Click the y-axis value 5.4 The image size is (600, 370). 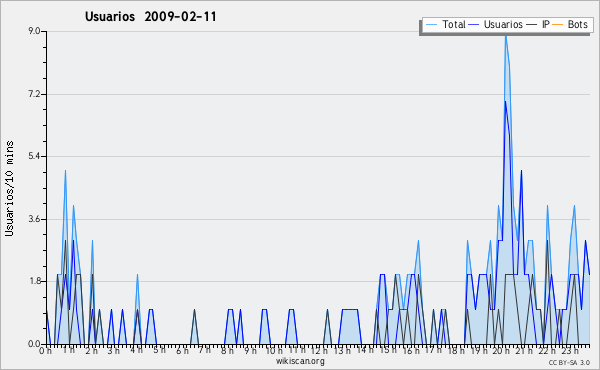[34, 156]
